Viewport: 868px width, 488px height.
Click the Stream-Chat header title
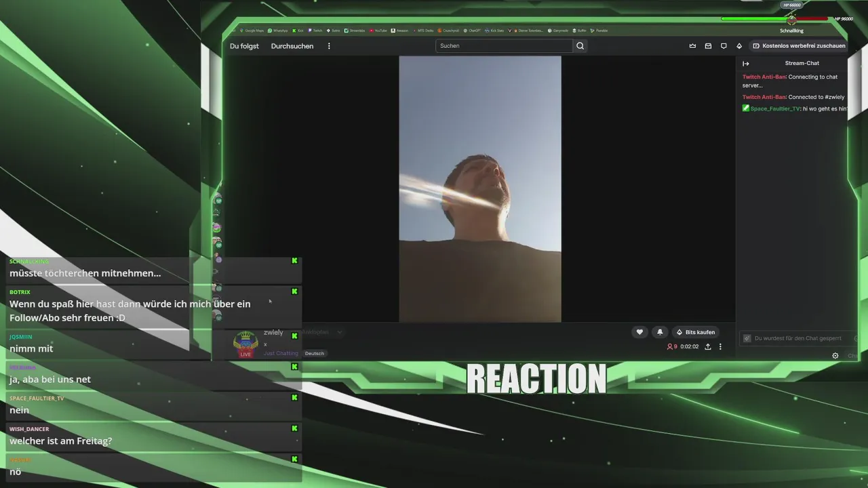coord(802,63)
